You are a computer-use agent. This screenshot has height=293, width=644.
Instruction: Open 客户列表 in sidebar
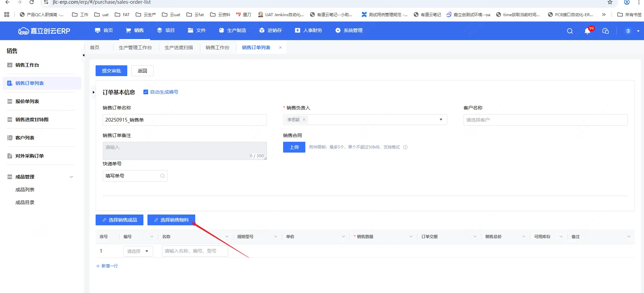click(x=25, y=138)
